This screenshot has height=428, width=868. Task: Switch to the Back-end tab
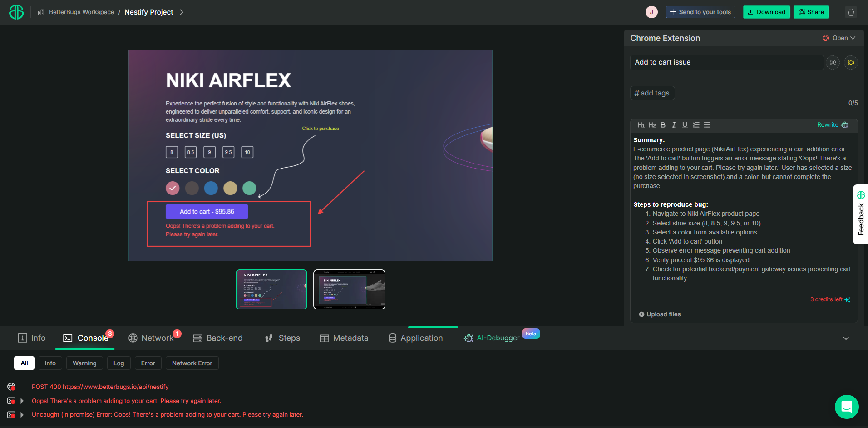(218, 338)
